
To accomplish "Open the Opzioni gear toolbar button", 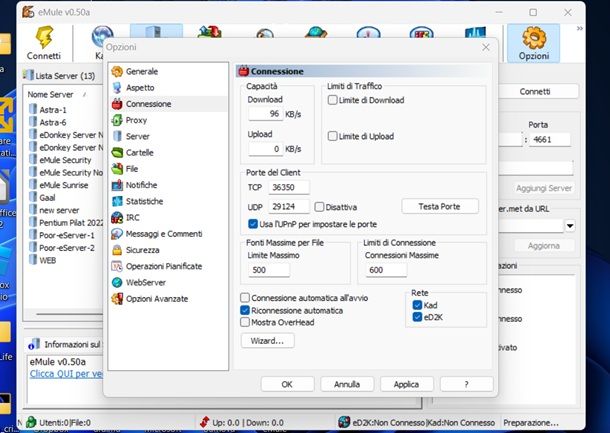I will point(533,43).
